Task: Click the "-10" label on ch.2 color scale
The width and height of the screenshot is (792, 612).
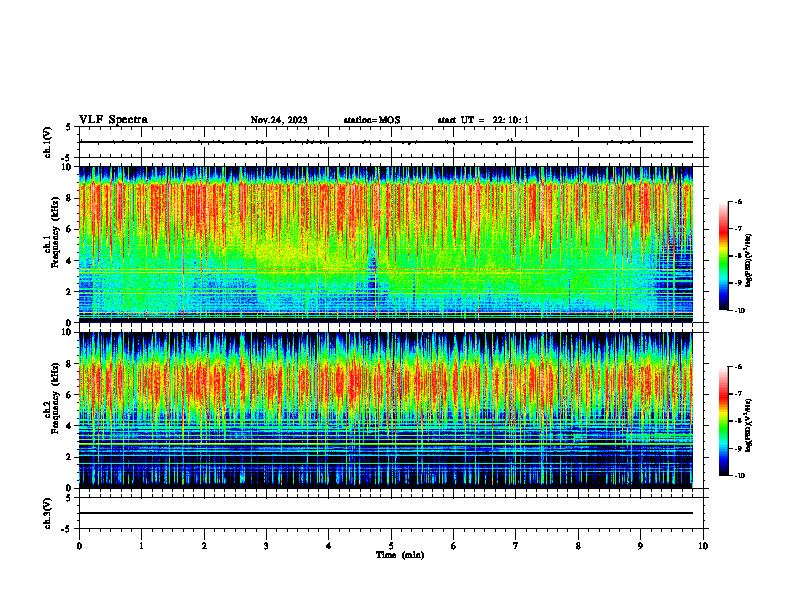Action: [740, 476]
